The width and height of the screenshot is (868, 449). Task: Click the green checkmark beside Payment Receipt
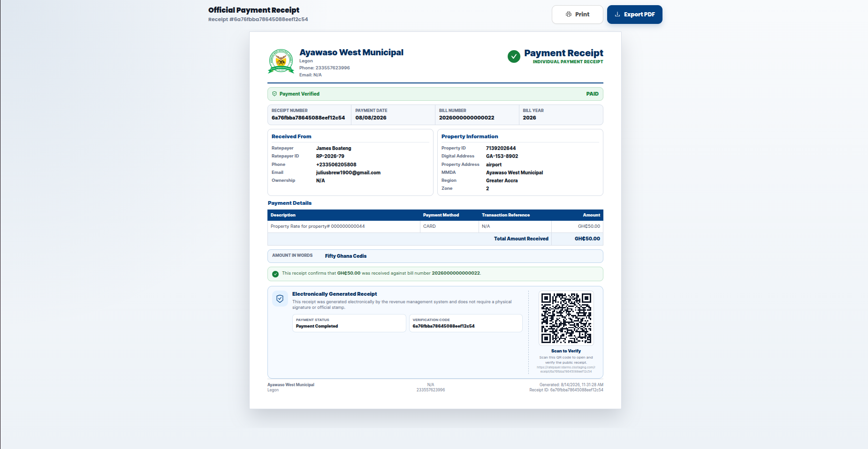(x=514, y=57)
